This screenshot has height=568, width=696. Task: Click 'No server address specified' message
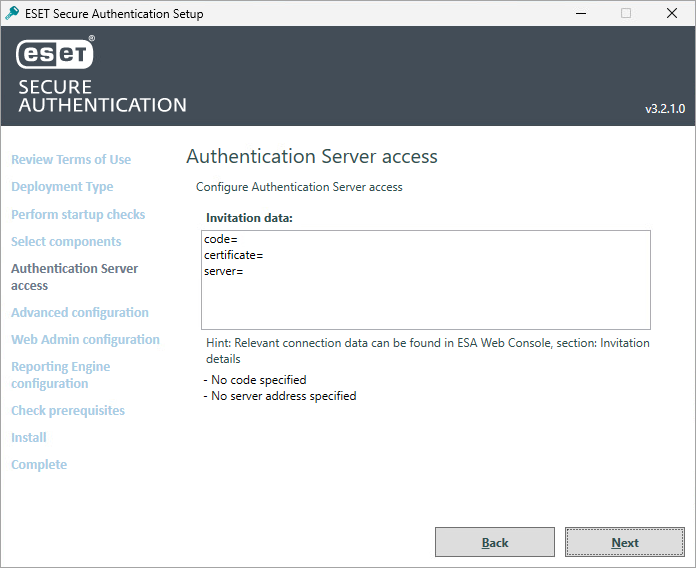click(x=280, y=396)
